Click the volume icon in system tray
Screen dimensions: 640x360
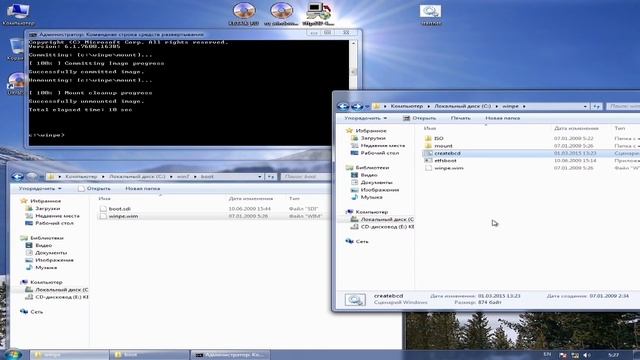click(587, 355)
